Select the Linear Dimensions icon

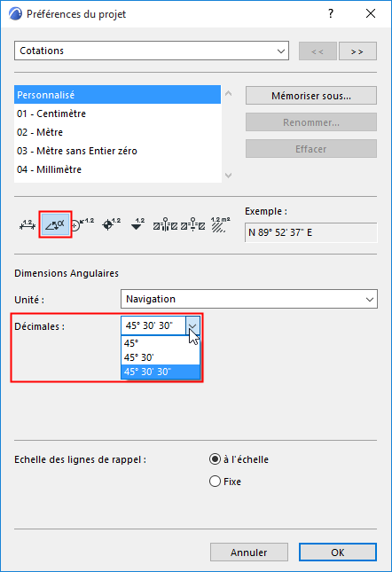(x=27, y=225)
